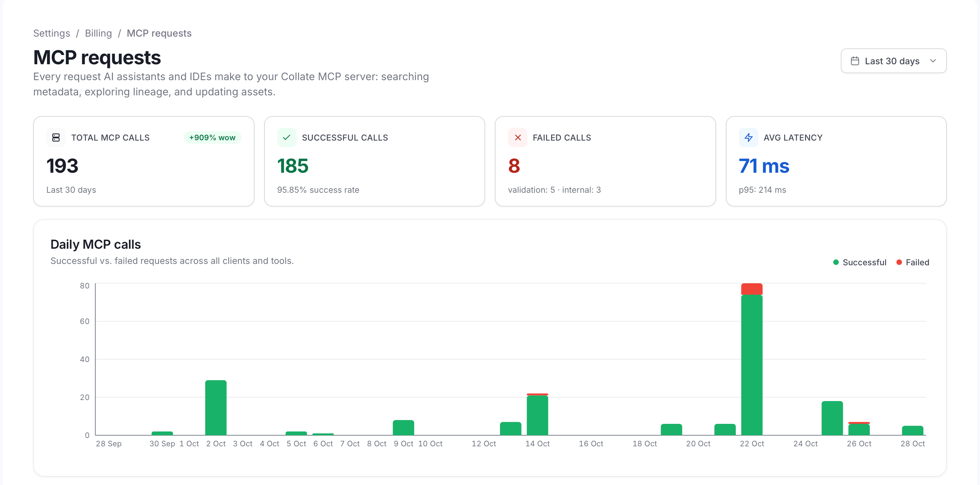Click the MCP requests breadcrumb item
Screen dimensions: 980x485
pyautogui.click(x=159, y=33)
